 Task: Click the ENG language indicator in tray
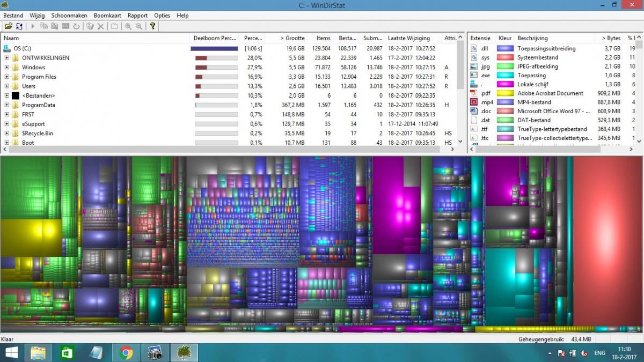pyautogui.click(x=600, y=353)
